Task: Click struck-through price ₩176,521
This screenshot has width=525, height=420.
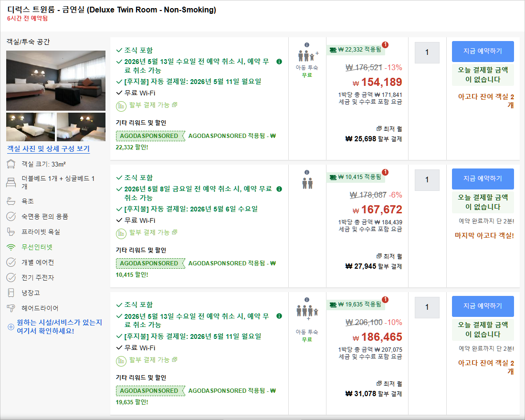Action: click(364, 68)
